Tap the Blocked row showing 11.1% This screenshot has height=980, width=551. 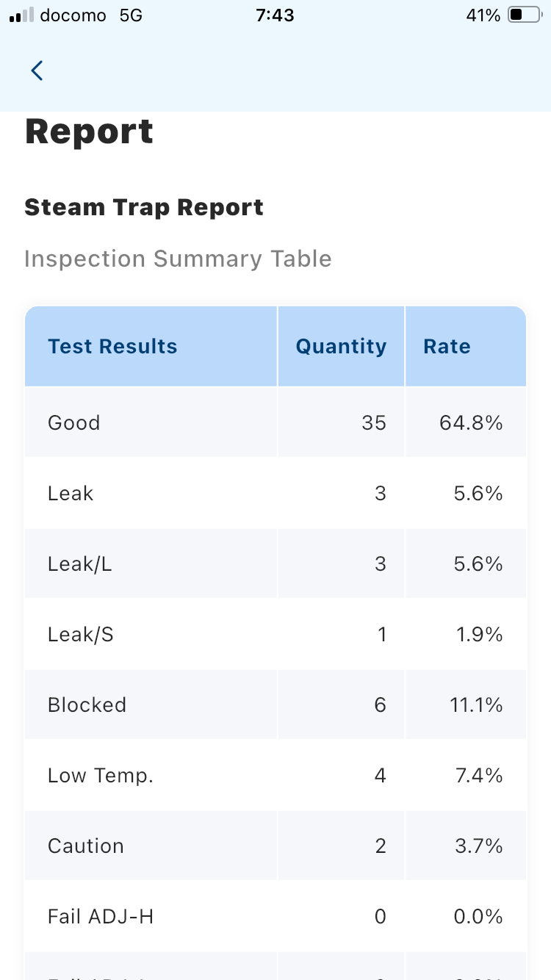pyautogui.click(x=275, y=705)
